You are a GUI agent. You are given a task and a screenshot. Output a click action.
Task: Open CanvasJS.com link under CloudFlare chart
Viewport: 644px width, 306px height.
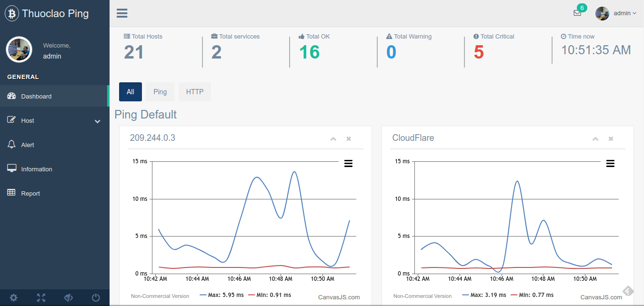pos(601,297)
